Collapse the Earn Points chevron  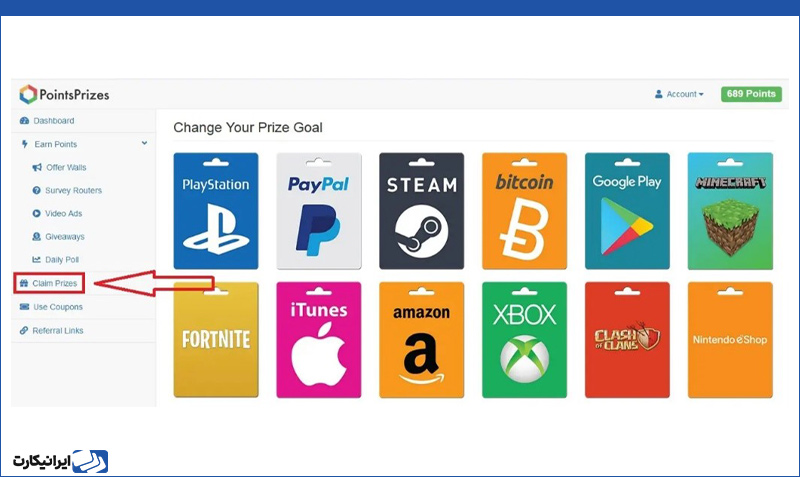[144, 143]
